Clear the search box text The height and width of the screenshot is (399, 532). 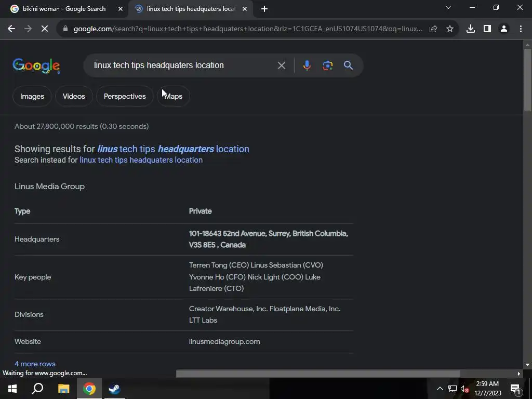[281, 65]
